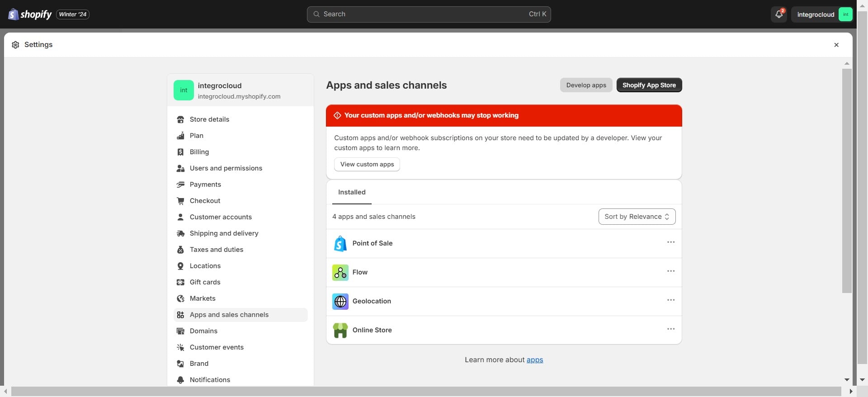
Task: Click the Geolocation globe icon
Action: [x=340, y=301]
